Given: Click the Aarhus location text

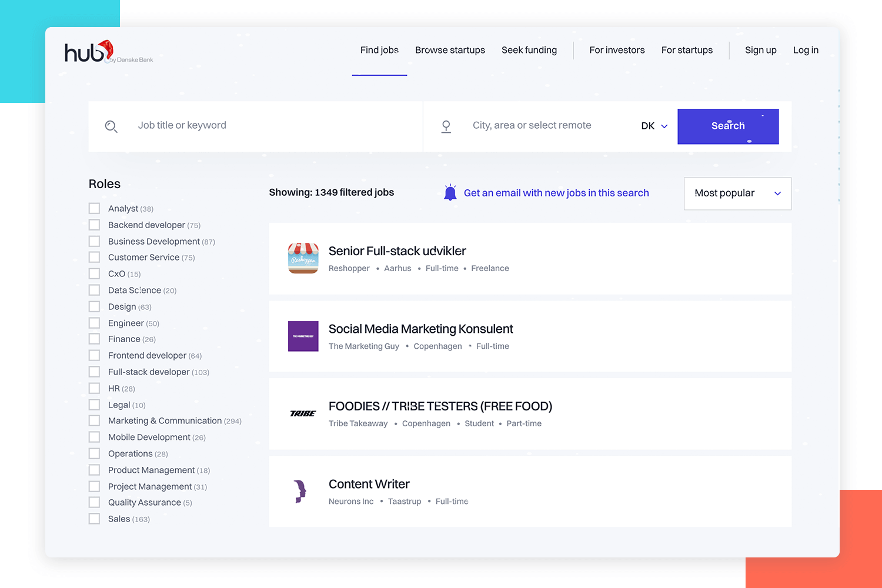Looking at the screenshot, I should [397, 268].
